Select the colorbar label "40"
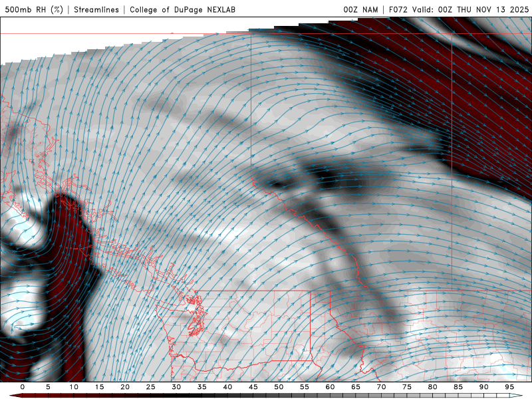This screenshot has height=399, width=532. (227, 387)
